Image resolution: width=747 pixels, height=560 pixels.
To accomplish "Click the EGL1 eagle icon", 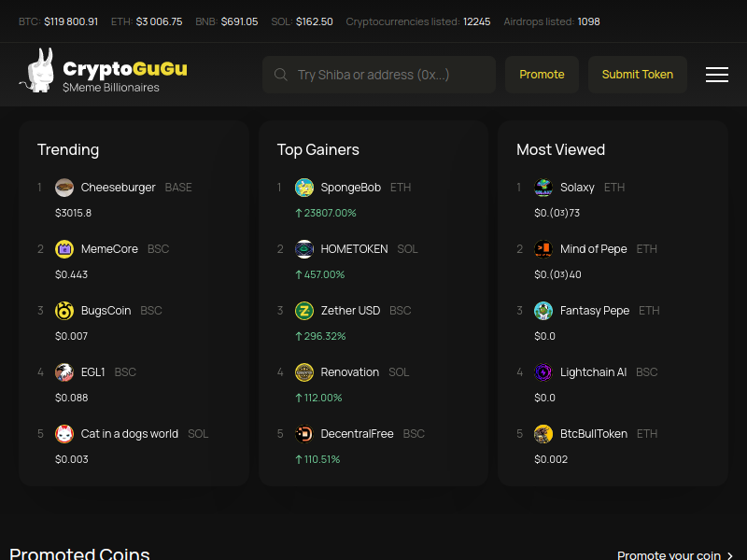I will (x=64, y=372).
